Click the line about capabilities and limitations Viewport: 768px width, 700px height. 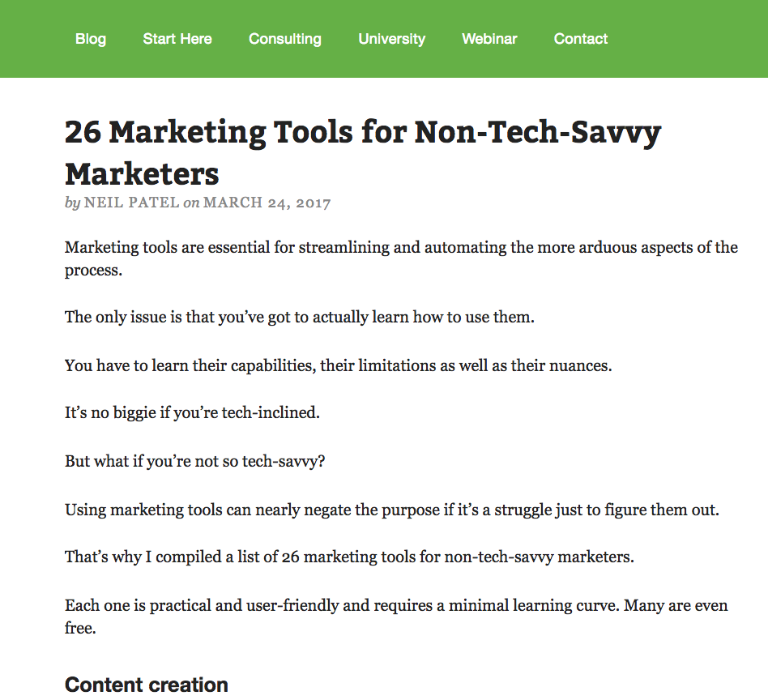[338, 365]
